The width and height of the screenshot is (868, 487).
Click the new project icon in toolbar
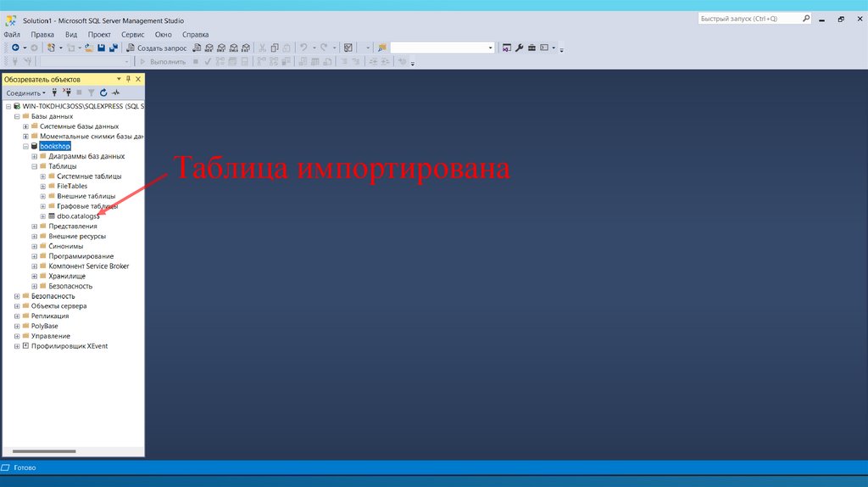coord(51,48)
